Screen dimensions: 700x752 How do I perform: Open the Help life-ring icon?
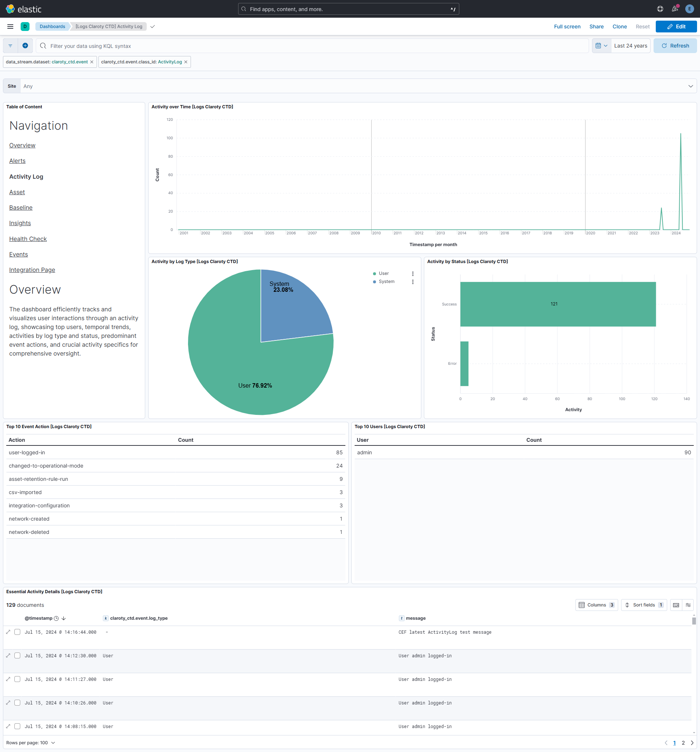659,9
